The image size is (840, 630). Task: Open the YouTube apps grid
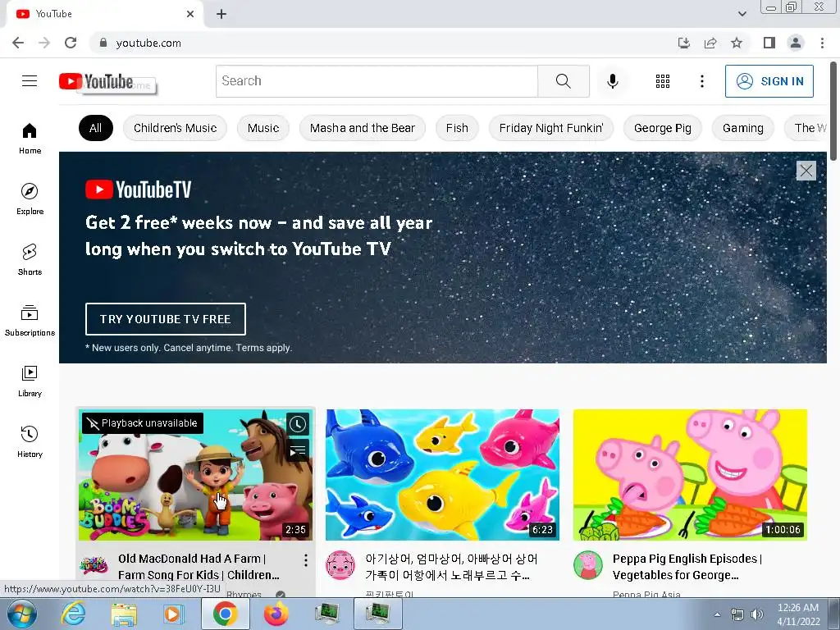pyautogui.click(x=663, y=81)
